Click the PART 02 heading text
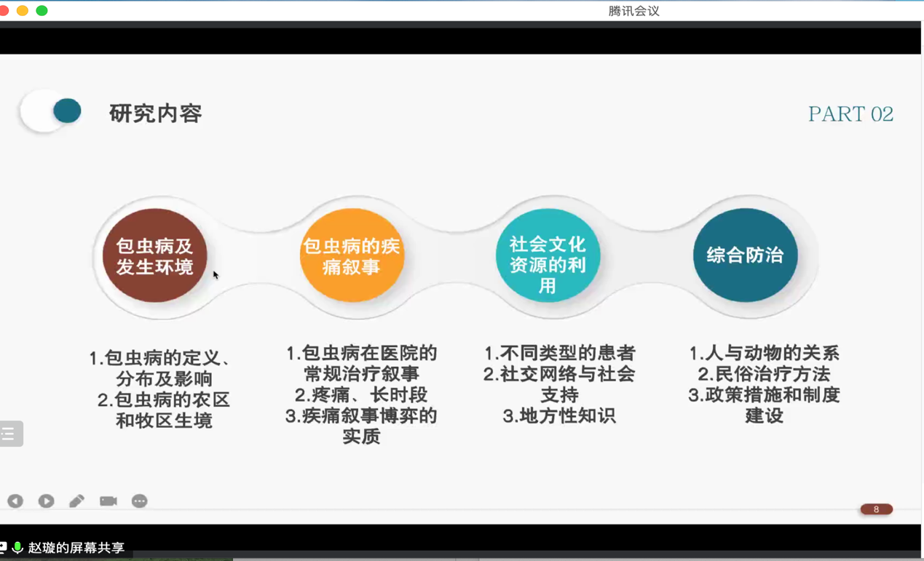Image resolution: width=924 pixels, height=561 pixels. pos(850,114)
